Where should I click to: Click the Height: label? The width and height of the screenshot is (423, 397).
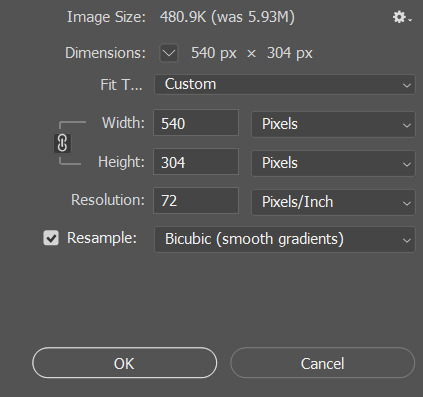[121, 162]
